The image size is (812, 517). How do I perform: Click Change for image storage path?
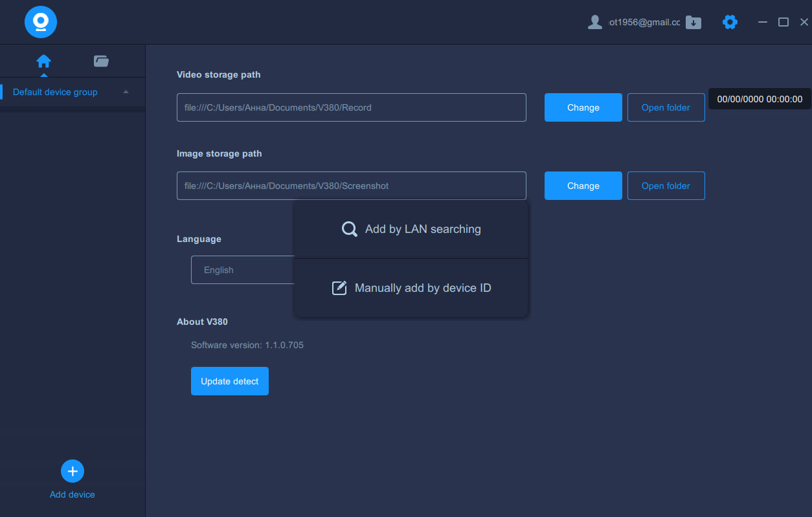pos(583,186)
